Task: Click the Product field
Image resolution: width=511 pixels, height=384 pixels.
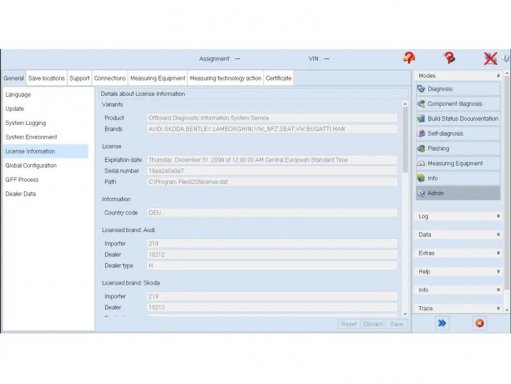Action: click(x=272, y=118)
